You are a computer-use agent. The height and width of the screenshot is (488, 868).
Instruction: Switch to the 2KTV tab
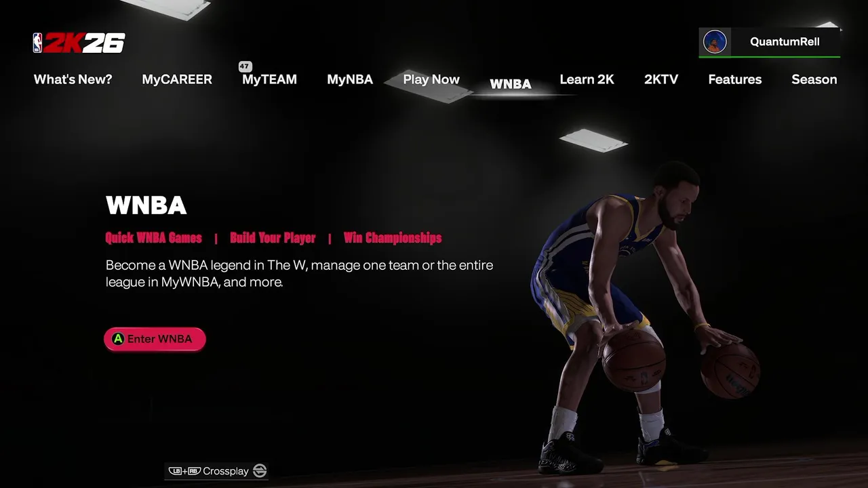click(x=661, y=79)
